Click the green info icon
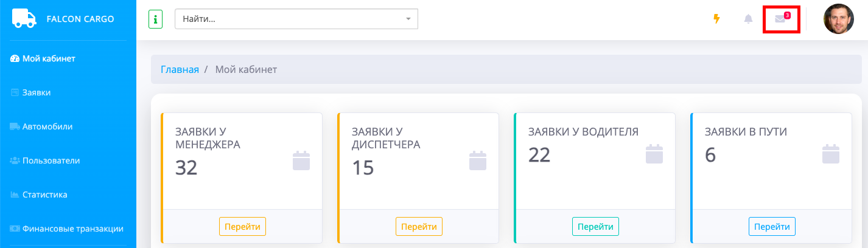 (x=155, y=19)
